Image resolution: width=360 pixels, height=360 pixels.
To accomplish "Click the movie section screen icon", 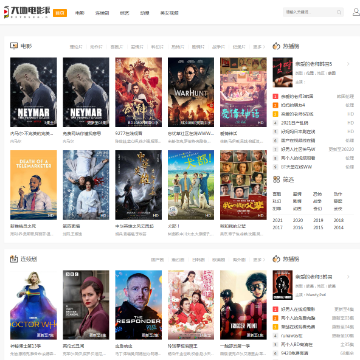I will pos(14,46).
